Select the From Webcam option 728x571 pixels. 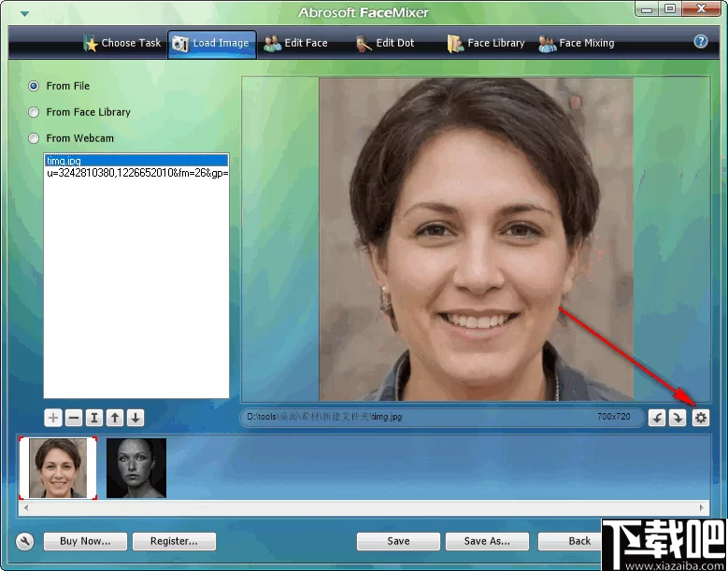[x=35, y=138]
